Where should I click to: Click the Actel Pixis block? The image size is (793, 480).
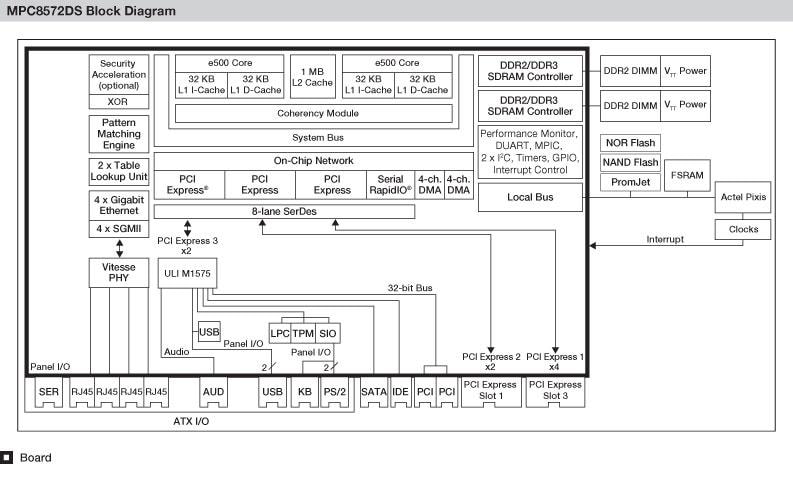pyautogui.click(x=743, y=197)
